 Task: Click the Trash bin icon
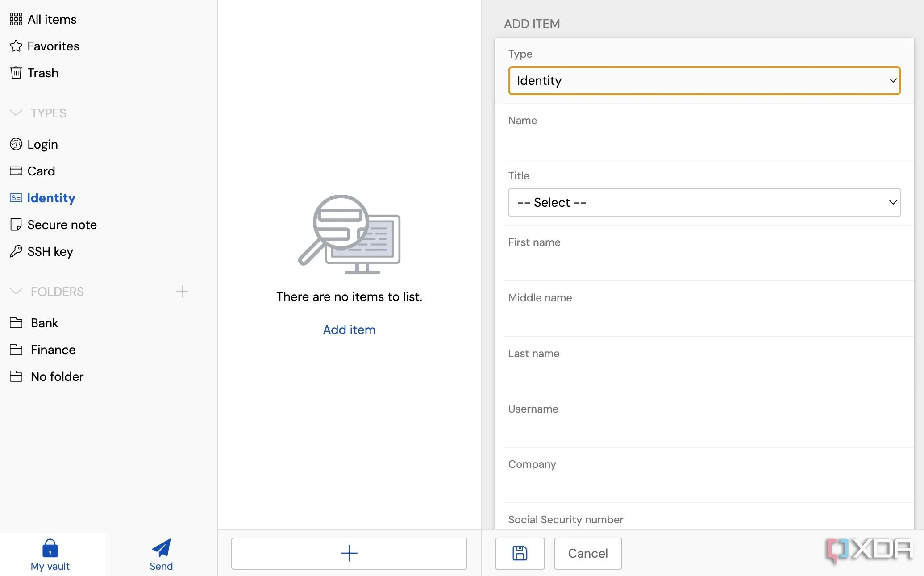[16, 73]
